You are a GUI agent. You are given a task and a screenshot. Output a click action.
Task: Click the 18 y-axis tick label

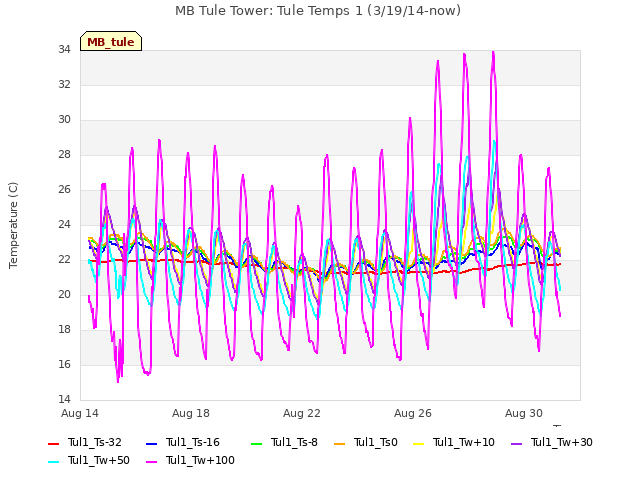point(64,330)
